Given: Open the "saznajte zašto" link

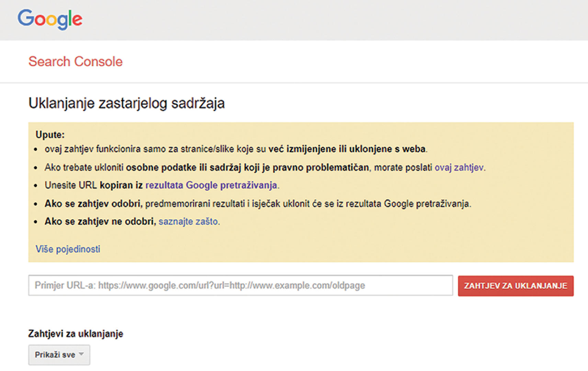Looking at the screenshot, I should click(x=188, y=222).
